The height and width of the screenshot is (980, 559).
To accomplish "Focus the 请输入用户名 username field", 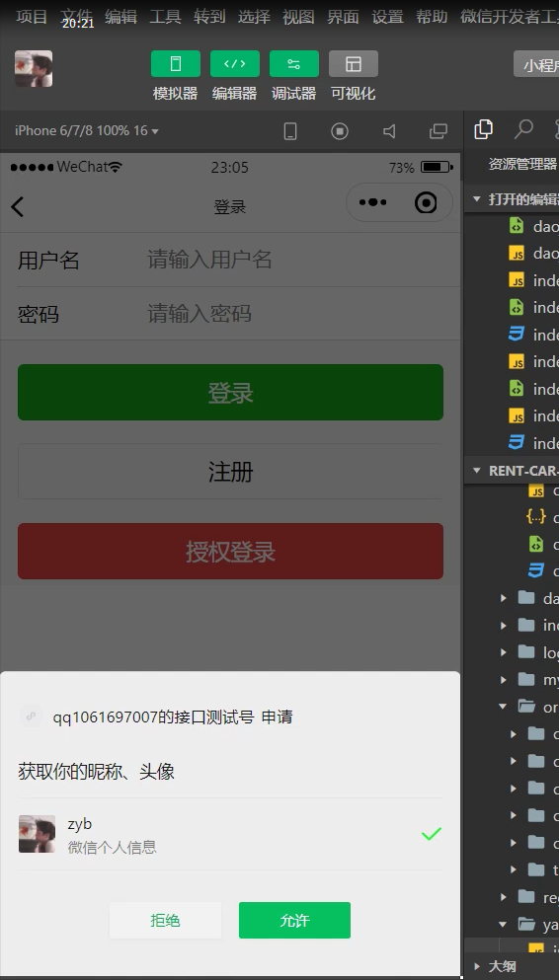I will click(x=294, y=260).
